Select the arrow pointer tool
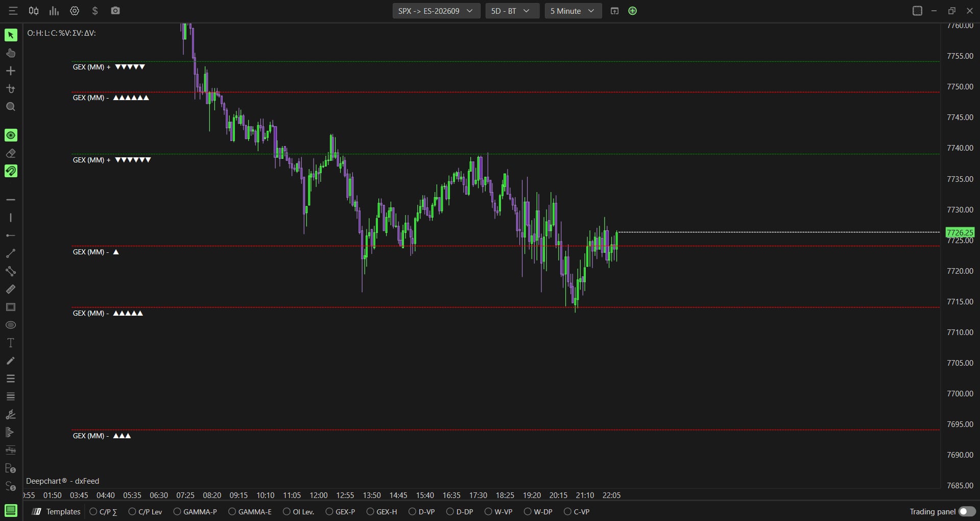 [x=11, y=35]
